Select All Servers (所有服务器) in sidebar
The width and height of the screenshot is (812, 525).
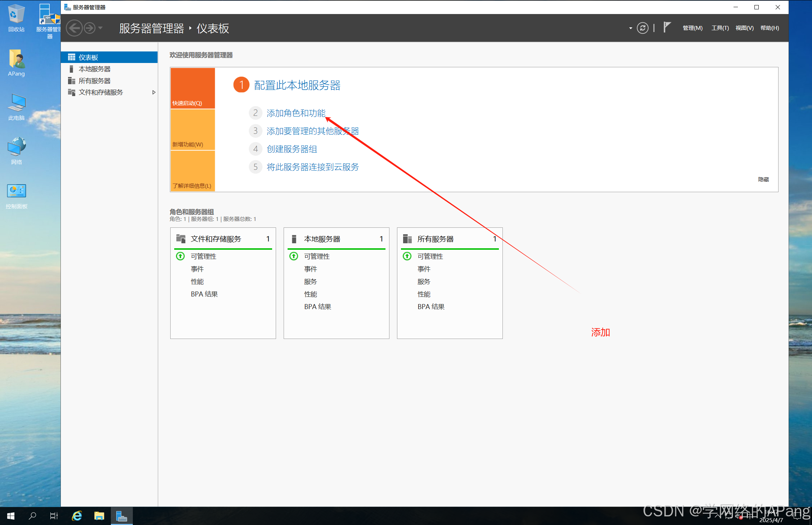(94, 81)
